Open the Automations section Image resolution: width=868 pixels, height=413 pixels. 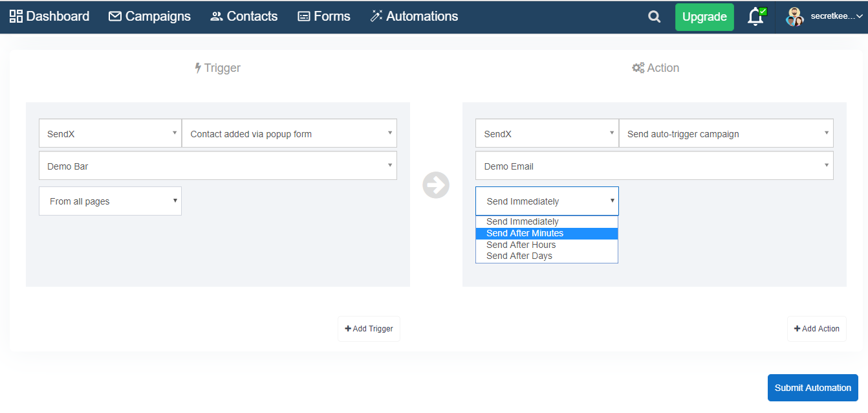(x=414, y=16)
